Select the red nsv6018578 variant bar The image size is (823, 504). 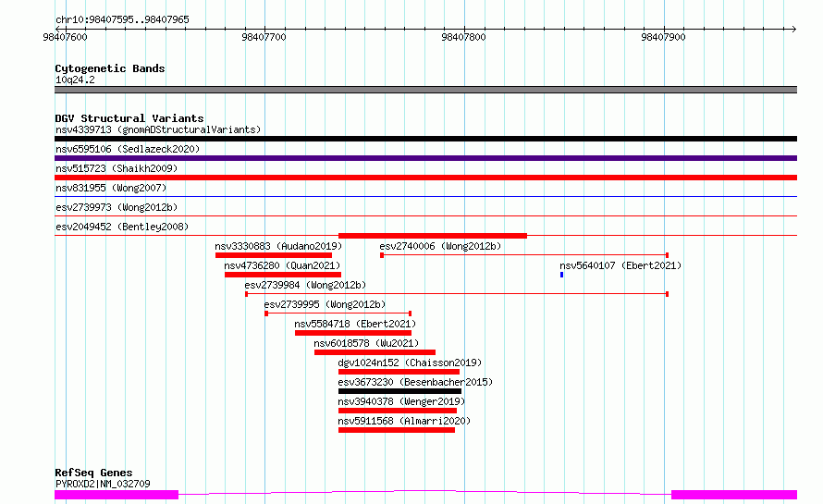point(375,352)
